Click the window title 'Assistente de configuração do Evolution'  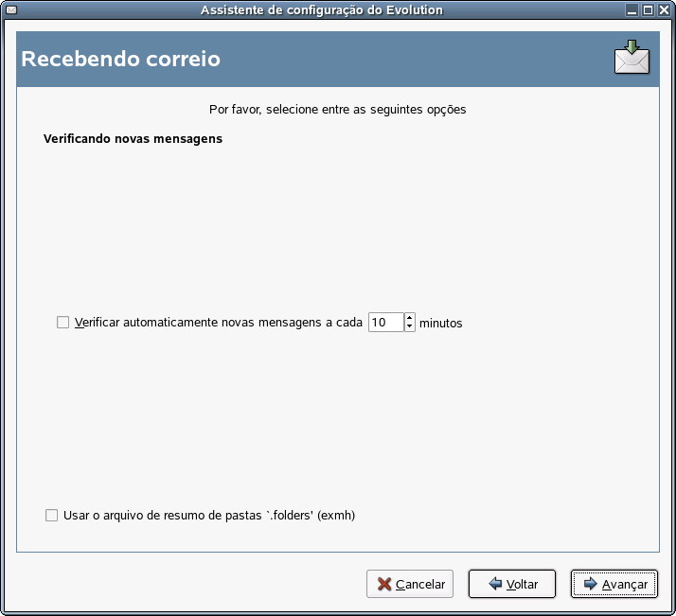[322, 9]
